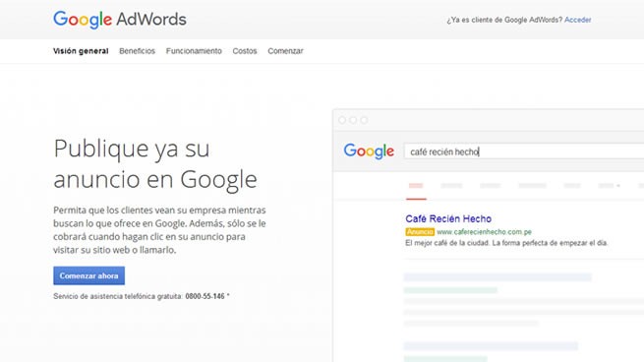The height and width of the screenshot is (362, 644).
Task: Click the Google AdWords logo
Action: coord(120,20)
